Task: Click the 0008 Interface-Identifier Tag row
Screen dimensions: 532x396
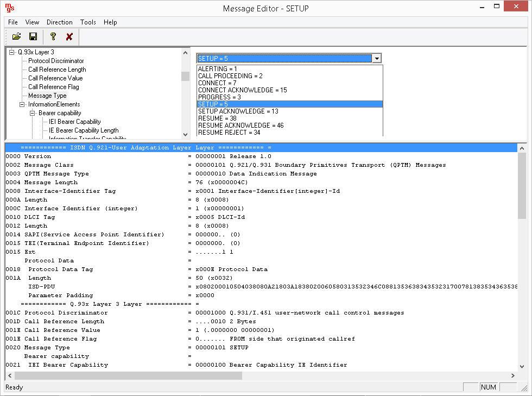Action: click(261, 191)
